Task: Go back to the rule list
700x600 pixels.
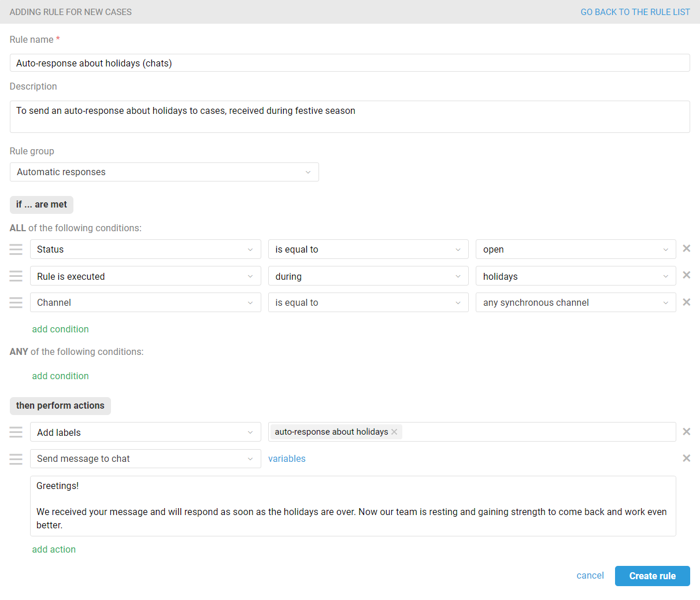Action: coord(635,12)
